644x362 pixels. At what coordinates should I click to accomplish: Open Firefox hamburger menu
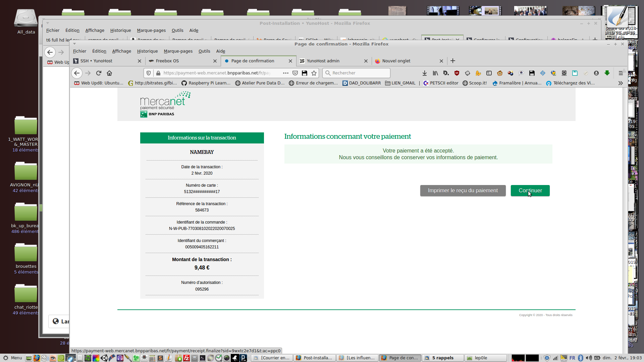(x=621, y=73)
